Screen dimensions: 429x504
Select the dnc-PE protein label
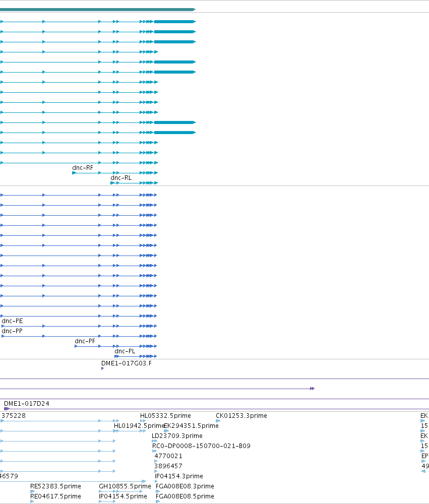[x=12, y=321]
